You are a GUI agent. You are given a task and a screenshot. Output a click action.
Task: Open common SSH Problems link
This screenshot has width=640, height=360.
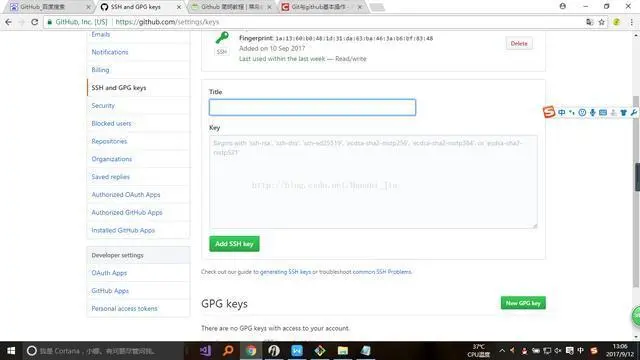[x=382, y=272]
